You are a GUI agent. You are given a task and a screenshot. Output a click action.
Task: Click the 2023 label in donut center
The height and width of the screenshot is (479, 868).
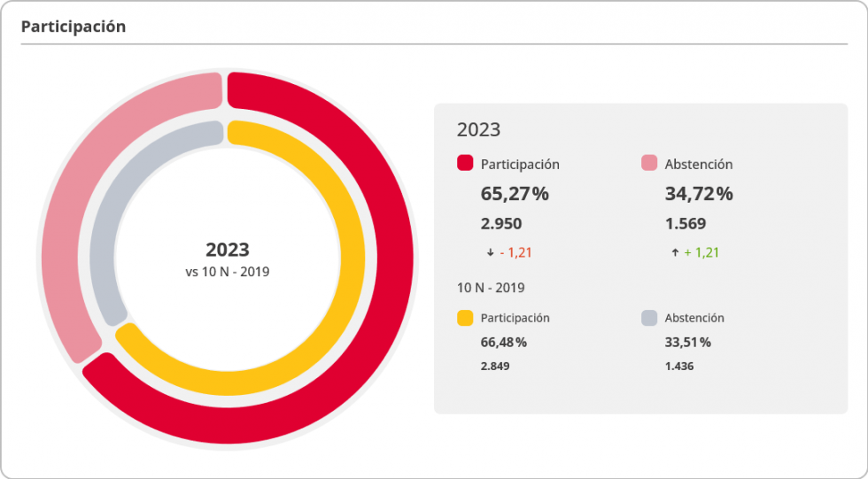(228, 250)
